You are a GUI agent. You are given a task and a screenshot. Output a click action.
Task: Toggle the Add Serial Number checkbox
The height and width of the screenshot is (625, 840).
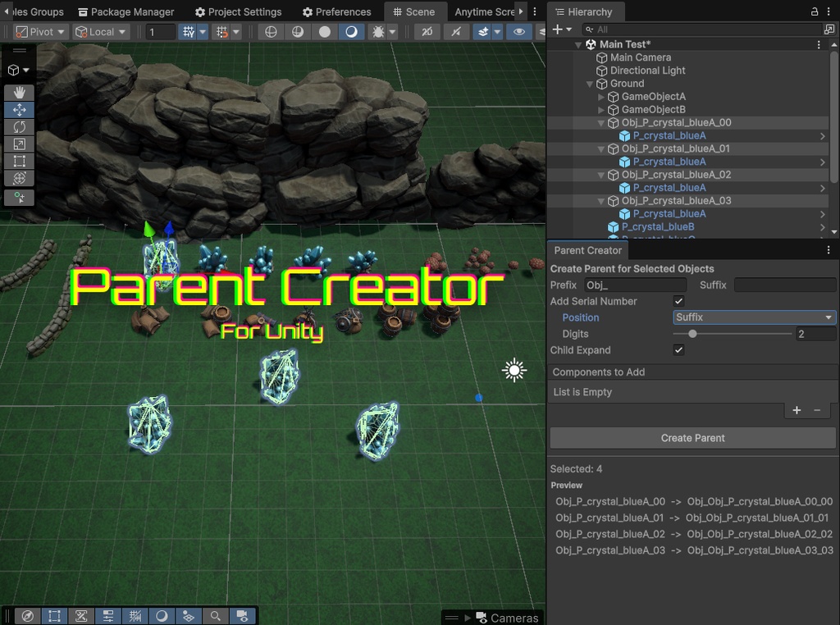tap(678, 301)
